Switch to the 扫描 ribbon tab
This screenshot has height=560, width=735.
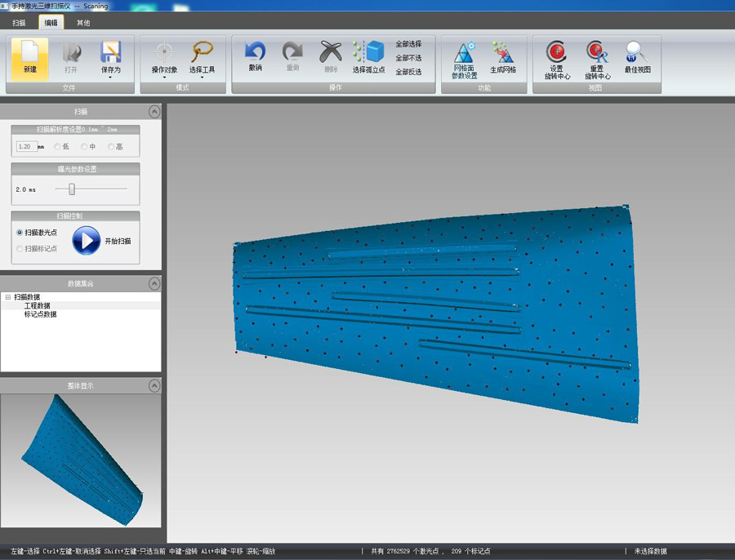(19, 23)
